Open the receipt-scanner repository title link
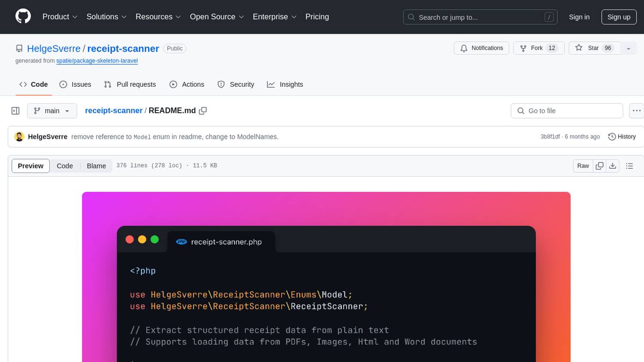Screen dimensions: 644x362 123,48
